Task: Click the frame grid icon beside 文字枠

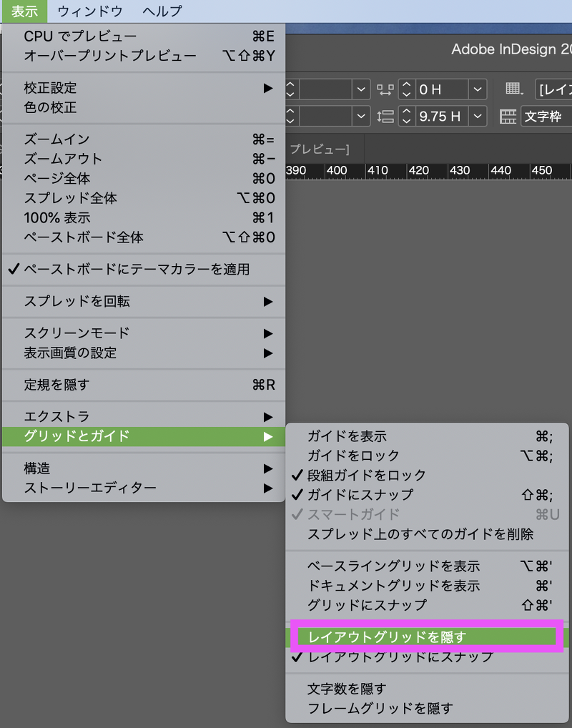Action: [x=508, y=117]
